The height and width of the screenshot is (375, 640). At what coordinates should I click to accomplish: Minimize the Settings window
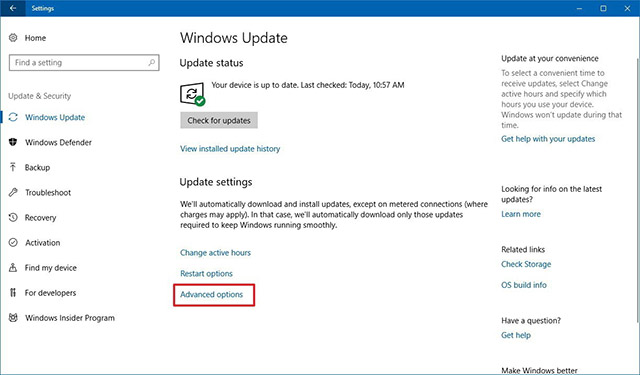(x=579, y=8)
